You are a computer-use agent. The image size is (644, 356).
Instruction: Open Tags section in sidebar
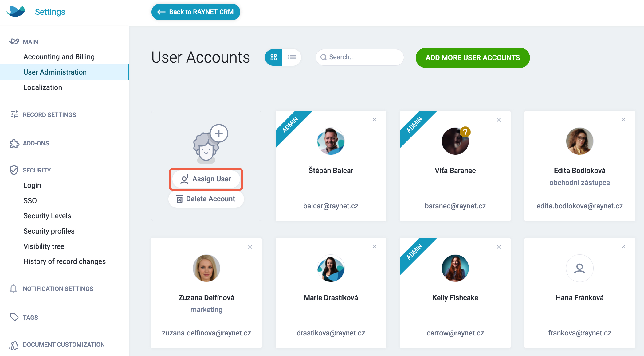click(30, 318)
